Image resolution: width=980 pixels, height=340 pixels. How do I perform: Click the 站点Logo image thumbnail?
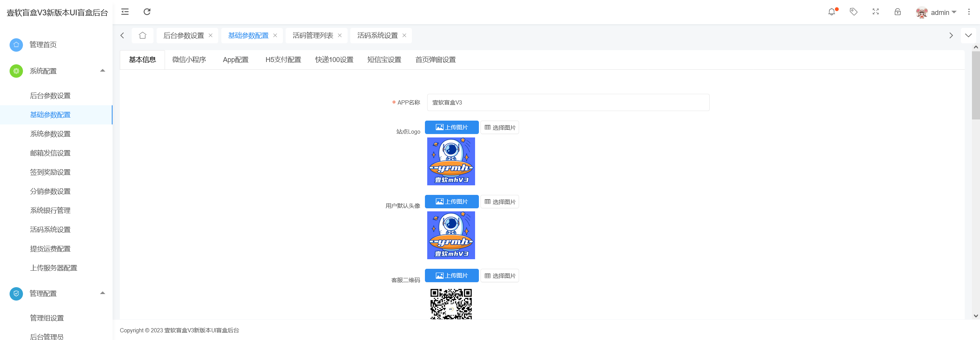coord(451,162)
